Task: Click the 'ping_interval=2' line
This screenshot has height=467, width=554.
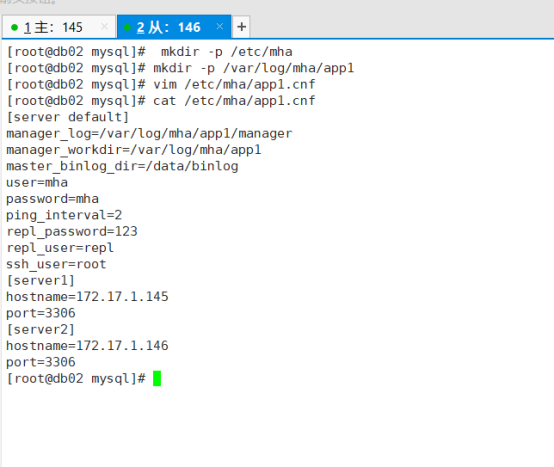Action: pyautogui.click(x=64, y=215)
